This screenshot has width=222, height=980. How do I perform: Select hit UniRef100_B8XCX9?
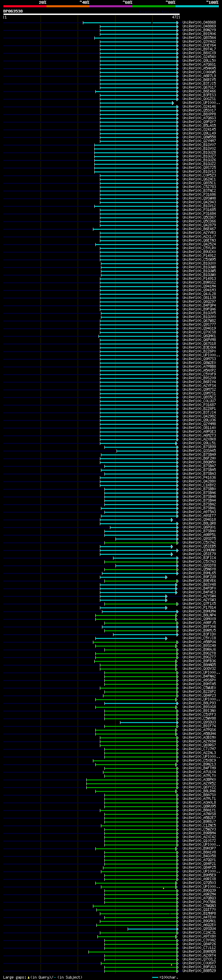coord(199,53)
